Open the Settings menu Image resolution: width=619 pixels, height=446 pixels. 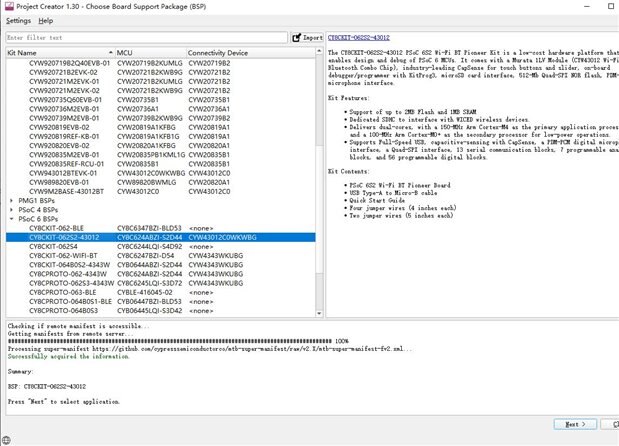point(19,21)
